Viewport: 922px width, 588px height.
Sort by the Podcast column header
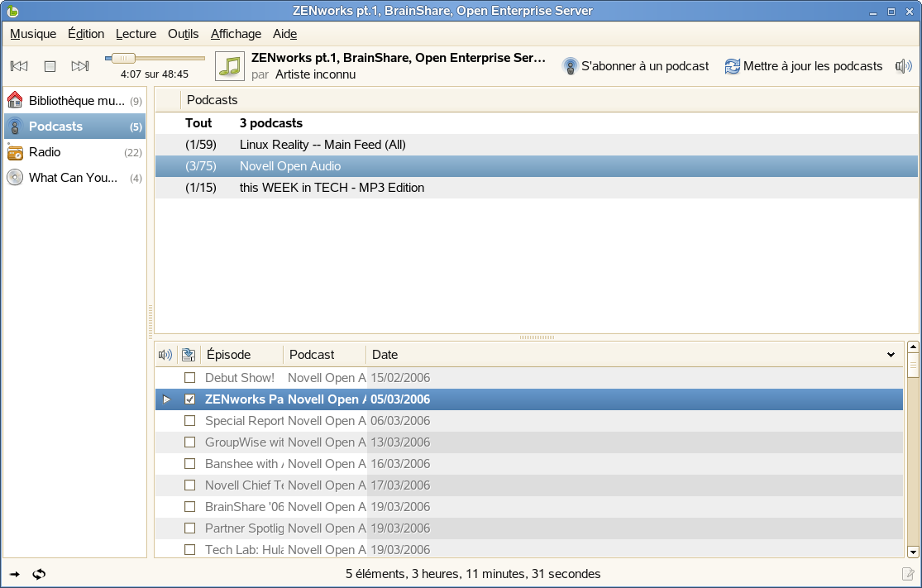pyautogui.click(x=325, y=355)
